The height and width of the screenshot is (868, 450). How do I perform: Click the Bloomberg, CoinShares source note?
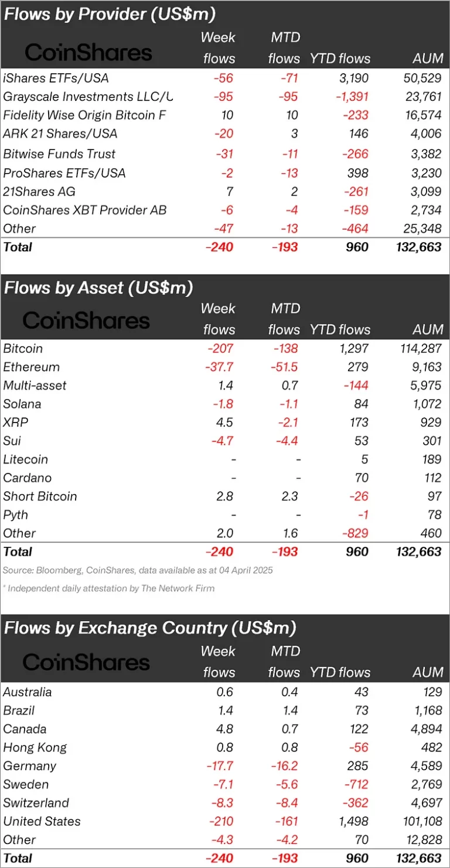tap(138, 570)
